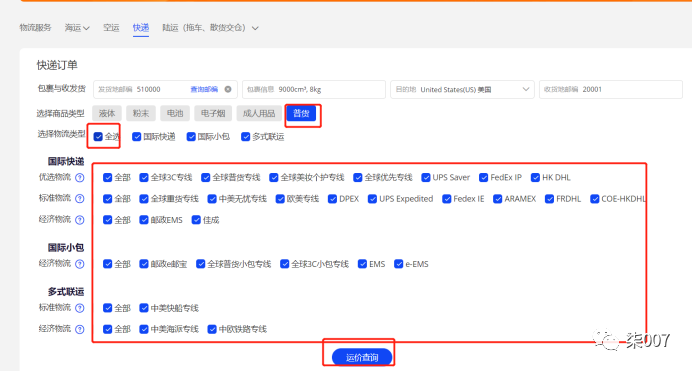Image resolution: width=692 pixels, height=371 pixels.
Task: Open help icon beside 多式联运 标准物流
Action: 79,308
